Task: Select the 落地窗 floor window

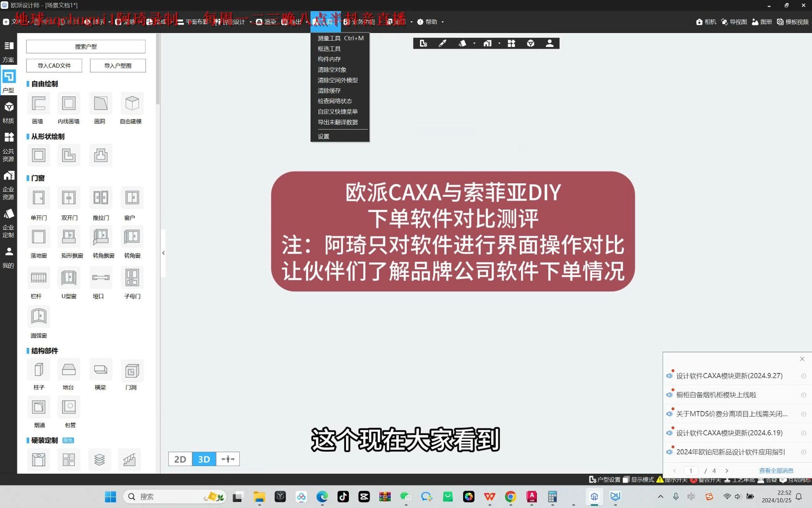Action: click(38, 236)
